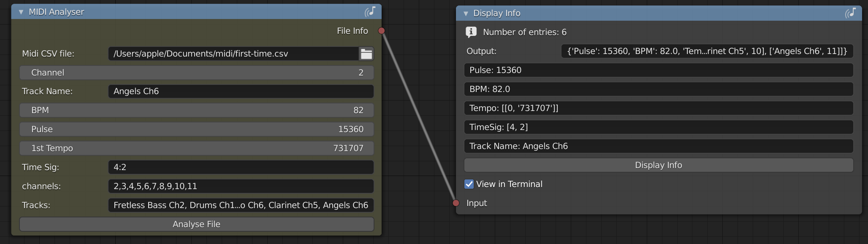Collapse the MIDI Analyser node

point(21,12)
